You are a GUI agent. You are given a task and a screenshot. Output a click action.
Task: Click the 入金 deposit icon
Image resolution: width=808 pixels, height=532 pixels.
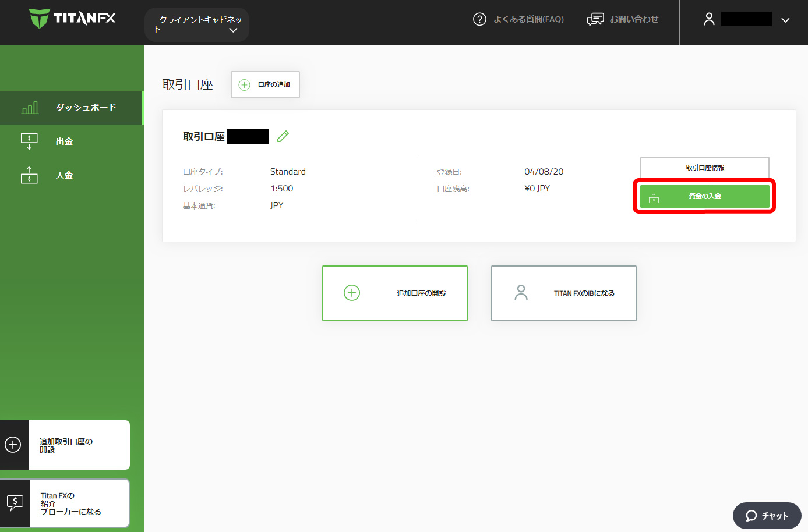coord(29,175)
